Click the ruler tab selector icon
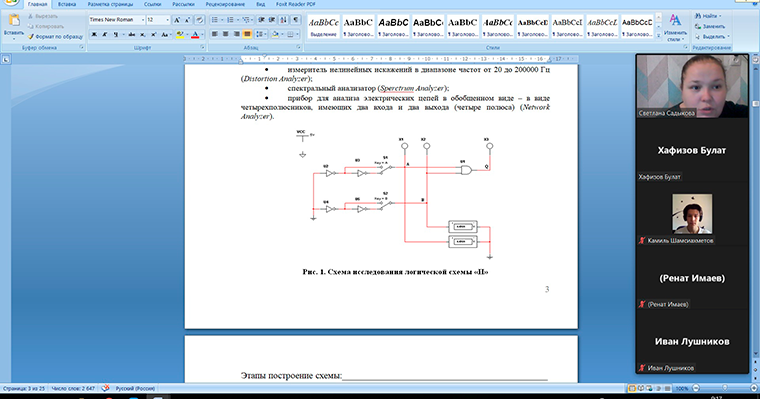Viewport: 760px width, 399px height. pos(5,60)
